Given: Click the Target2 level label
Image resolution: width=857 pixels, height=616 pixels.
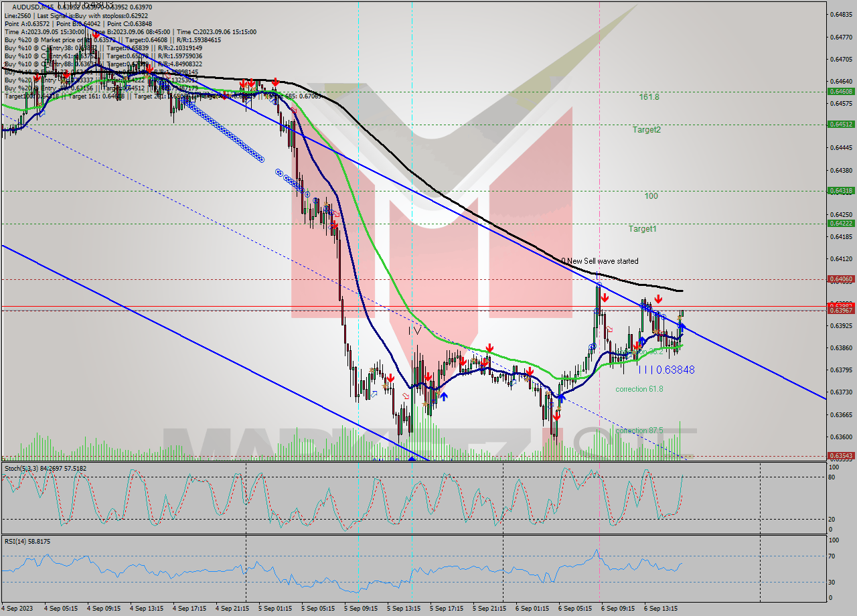Looking at the screenshot, I should point(647,130).
